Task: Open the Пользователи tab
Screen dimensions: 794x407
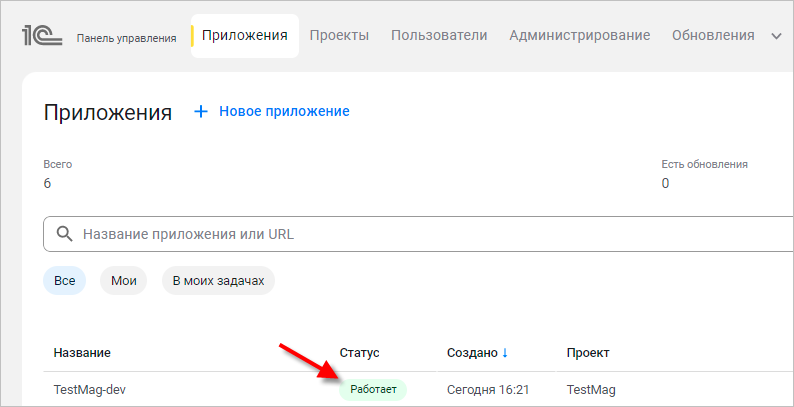Action: coord(439,35)
